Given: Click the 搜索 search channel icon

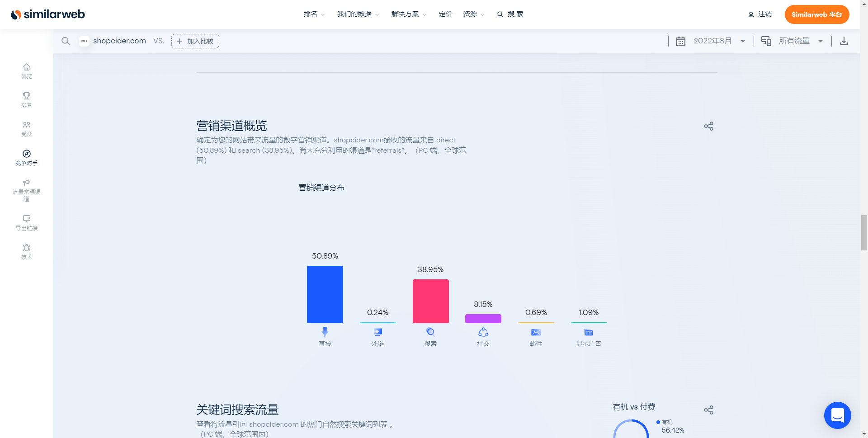Looking at the screenshot, I should point(430,332).
